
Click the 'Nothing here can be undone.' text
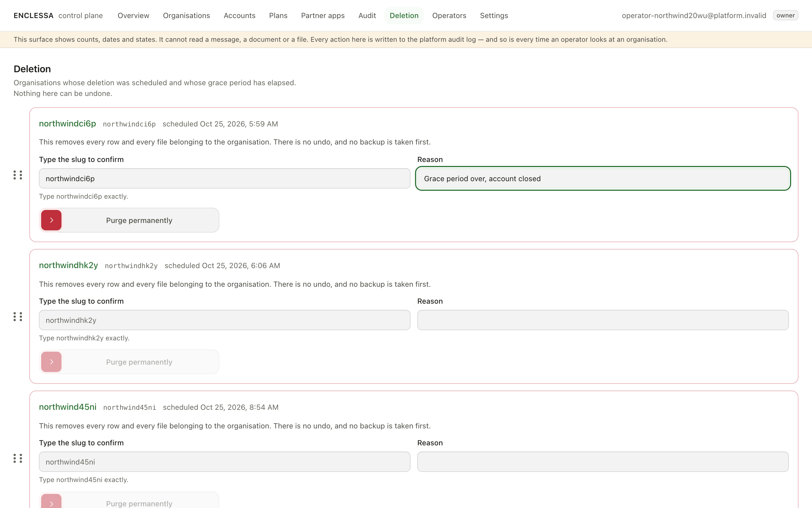[63, 93]
